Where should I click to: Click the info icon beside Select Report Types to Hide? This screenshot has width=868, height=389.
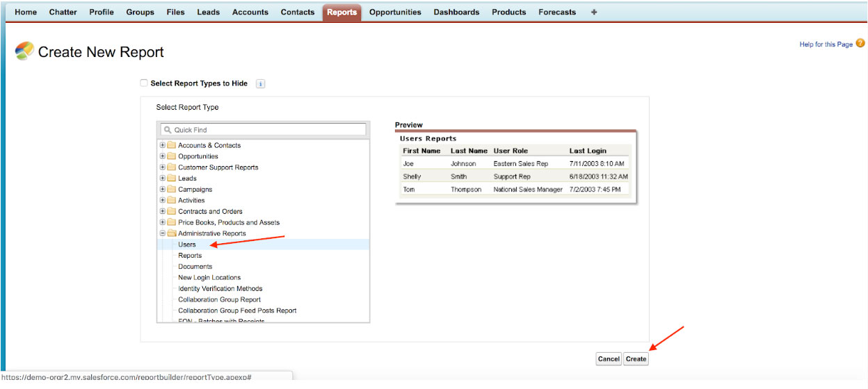(261, 84)
